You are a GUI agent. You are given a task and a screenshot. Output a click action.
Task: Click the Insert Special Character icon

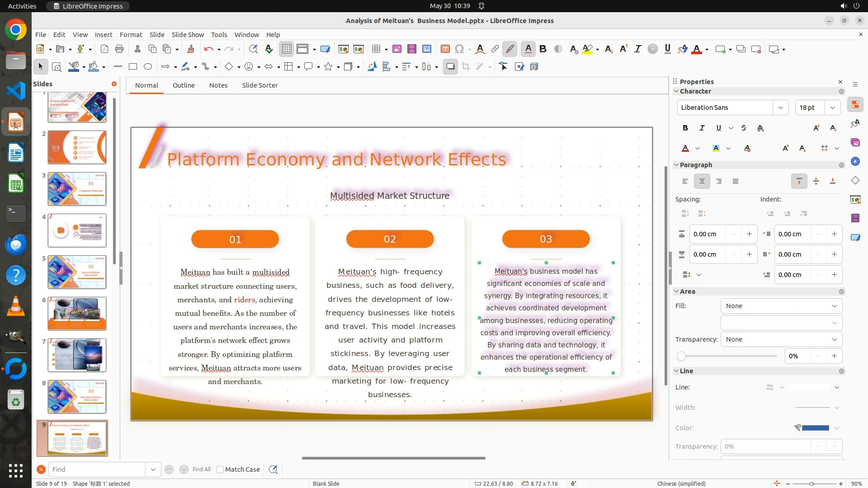tap(459, 49)
